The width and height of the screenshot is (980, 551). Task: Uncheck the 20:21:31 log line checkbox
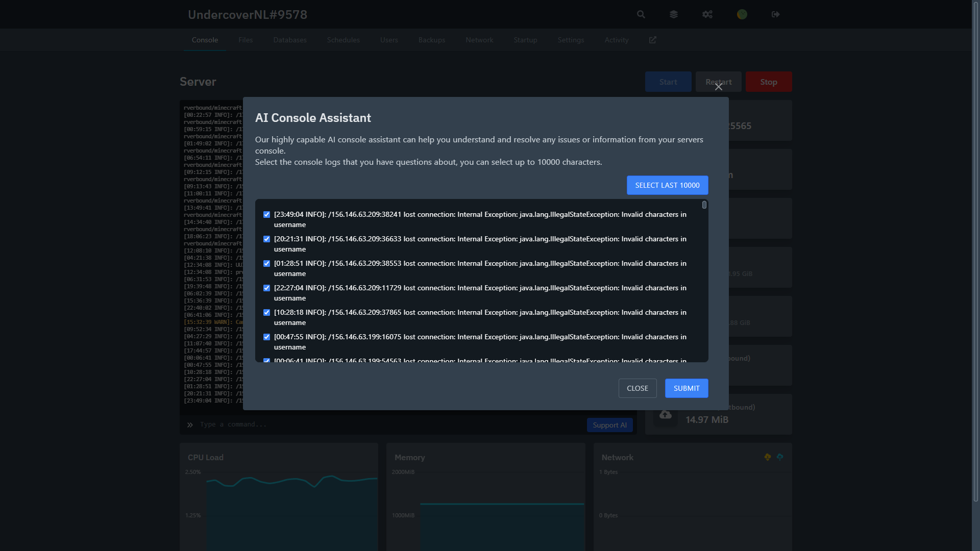click(266, 239)
